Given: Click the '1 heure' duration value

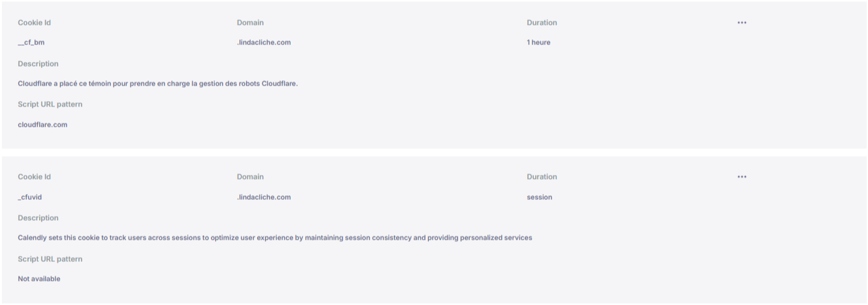Looking at the screenshot, I should (x=538, y=42).
